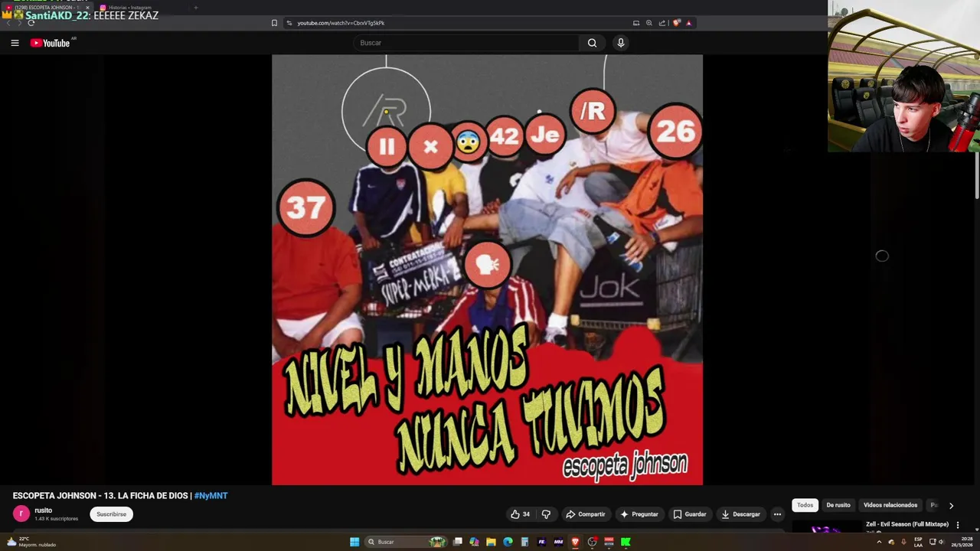Open File Explorer from the taskbar
980x551 pixels.
[491, 542]
